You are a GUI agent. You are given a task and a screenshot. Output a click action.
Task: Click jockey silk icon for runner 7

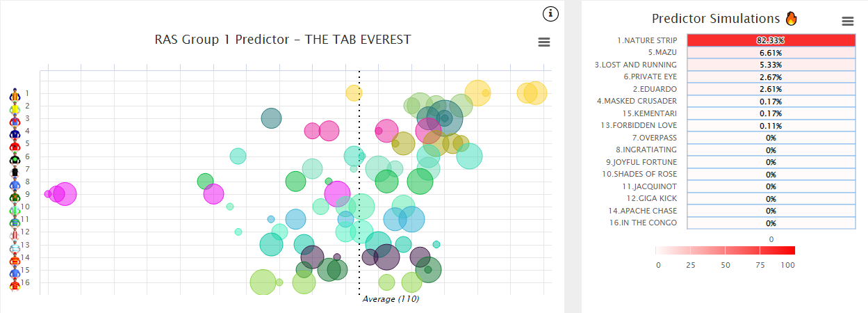(x=15, y=170)
